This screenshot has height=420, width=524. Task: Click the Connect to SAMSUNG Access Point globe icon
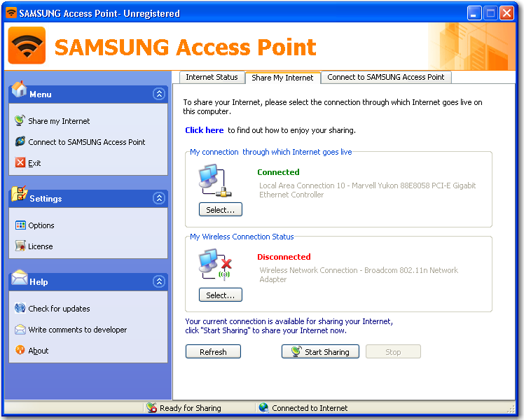tap(20, 141)
